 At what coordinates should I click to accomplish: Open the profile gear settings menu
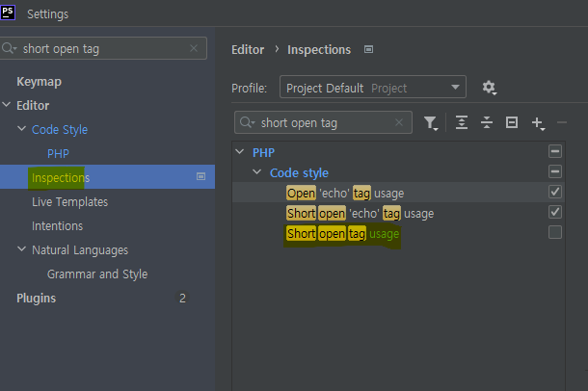[489, 88]
